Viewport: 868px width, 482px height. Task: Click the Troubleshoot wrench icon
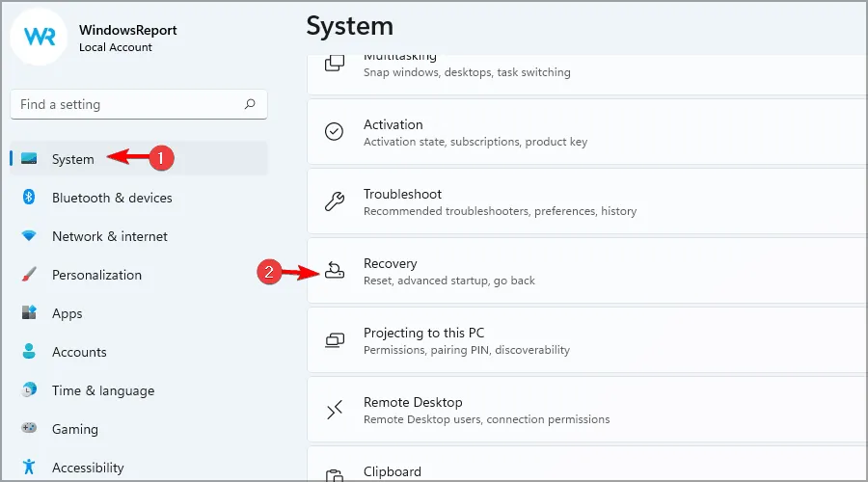(x=335, y=201)
